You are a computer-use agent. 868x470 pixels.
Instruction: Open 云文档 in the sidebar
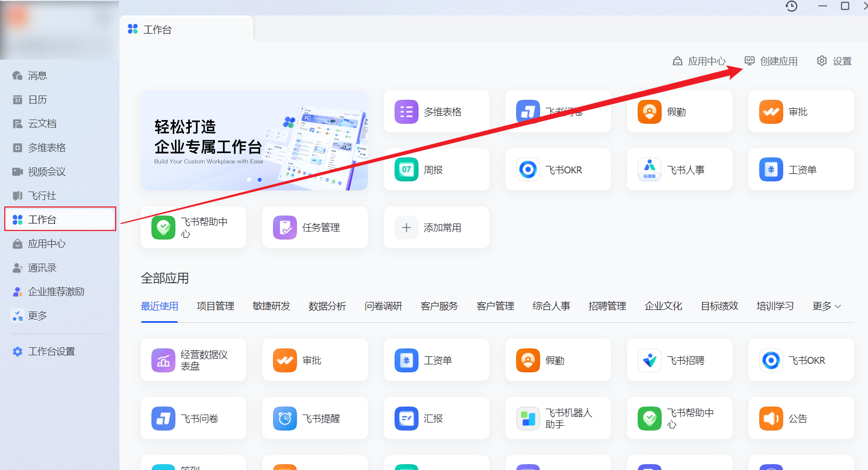60,123
